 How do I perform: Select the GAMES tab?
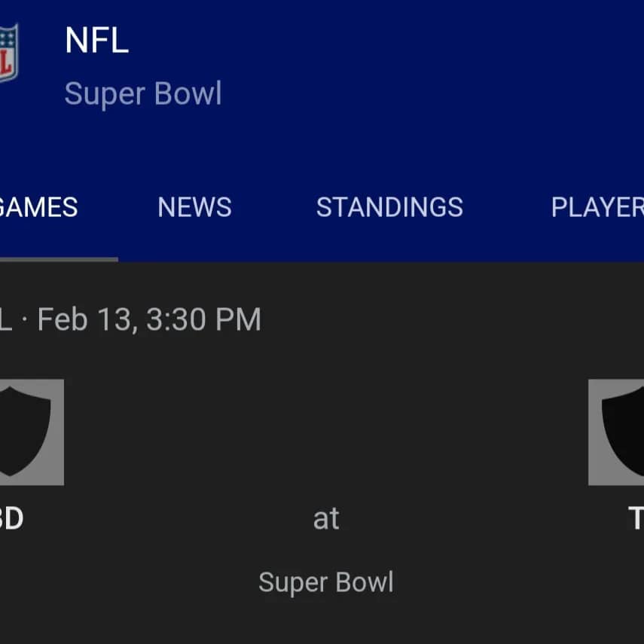pyautogui.click(x=38, y=207)
